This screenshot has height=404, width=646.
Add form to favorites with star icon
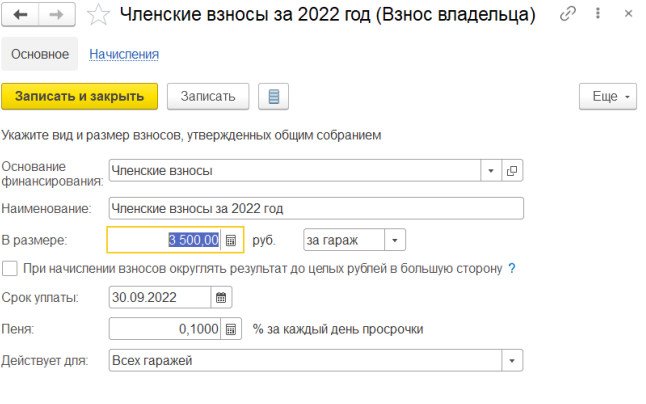pyautogui.click(x=98, y=14)
